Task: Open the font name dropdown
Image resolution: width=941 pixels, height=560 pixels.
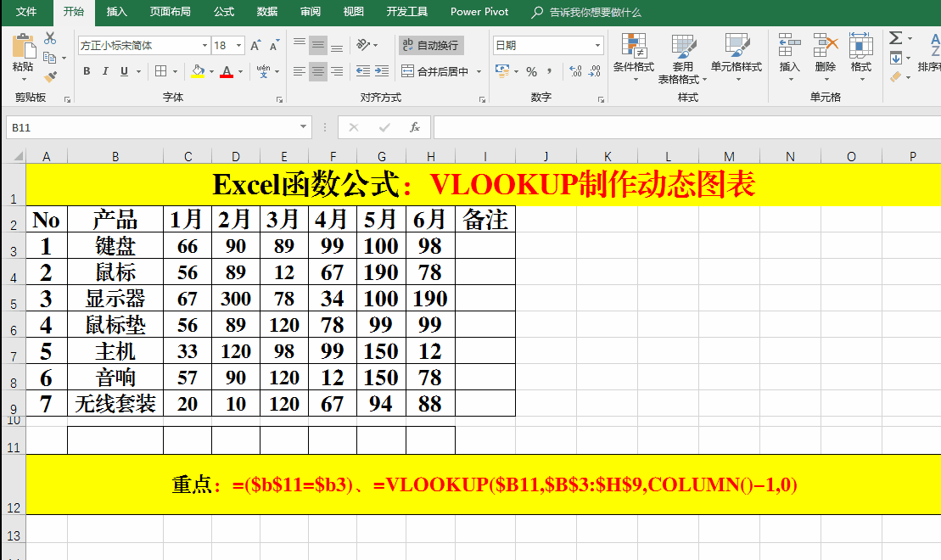Action: (204, 46)
